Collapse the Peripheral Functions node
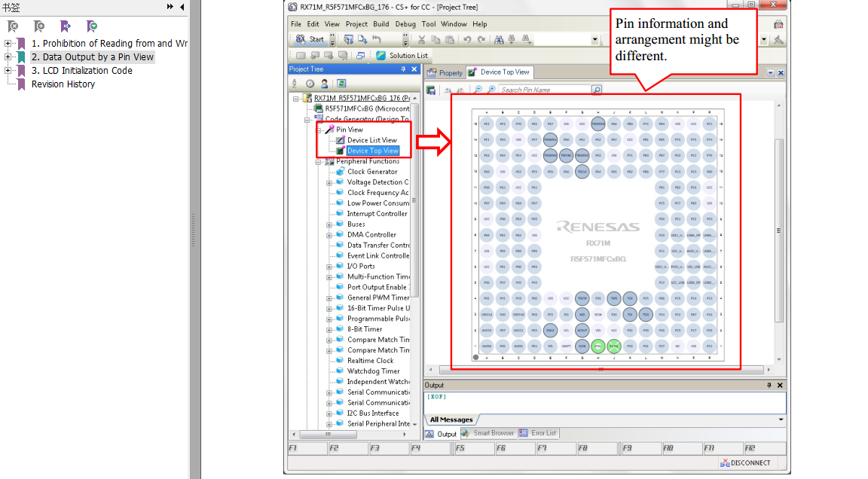This screenshot has height=479, width=868. click(x=318, y=161)
